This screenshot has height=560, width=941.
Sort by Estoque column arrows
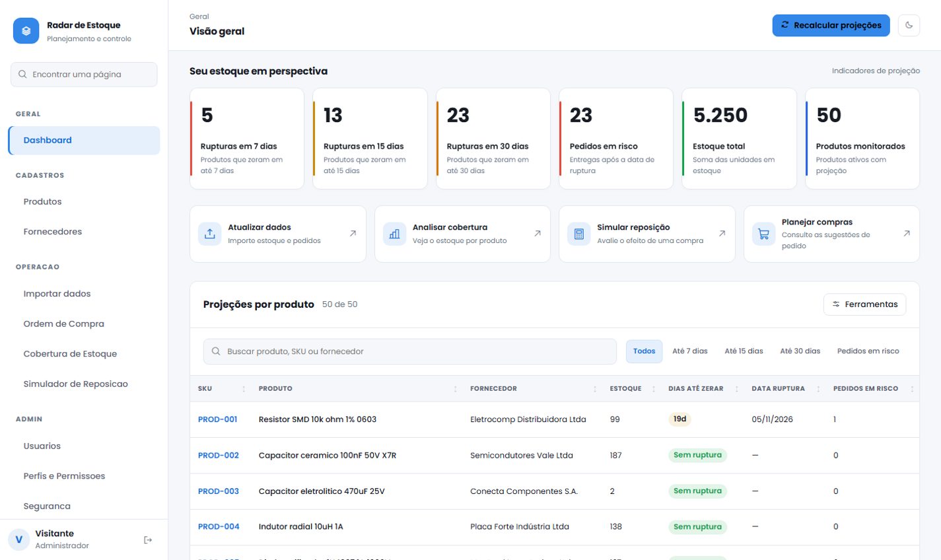pyautogui.click(x=654, y=389)
